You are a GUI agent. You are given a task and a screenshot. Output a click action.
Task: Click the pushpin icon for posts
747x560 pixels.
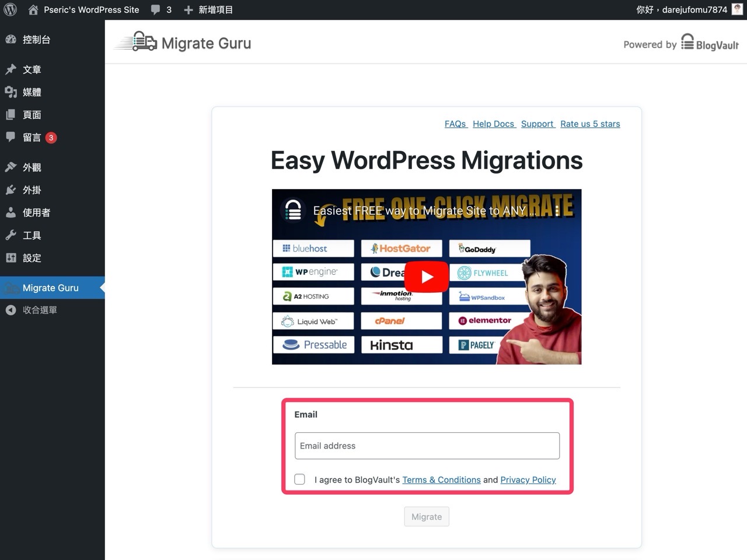coord(11,69)
